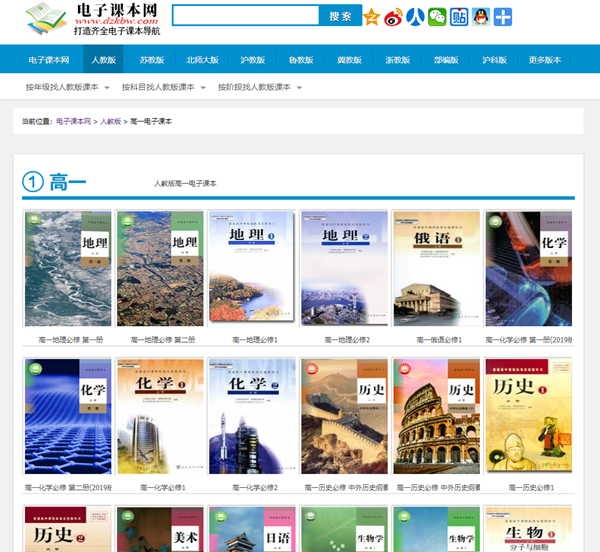Open the 更多版本 nav tab
The image size is (600, 552).
545,60
